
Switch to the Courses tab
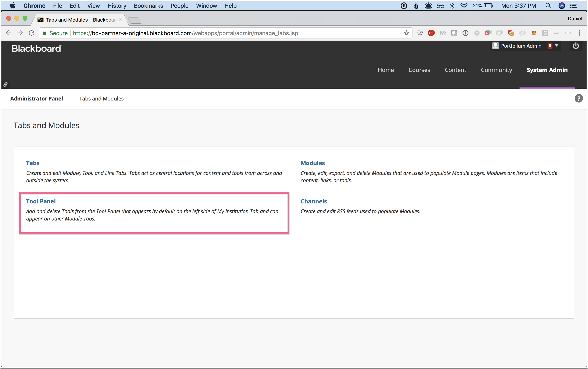(419, 70)
